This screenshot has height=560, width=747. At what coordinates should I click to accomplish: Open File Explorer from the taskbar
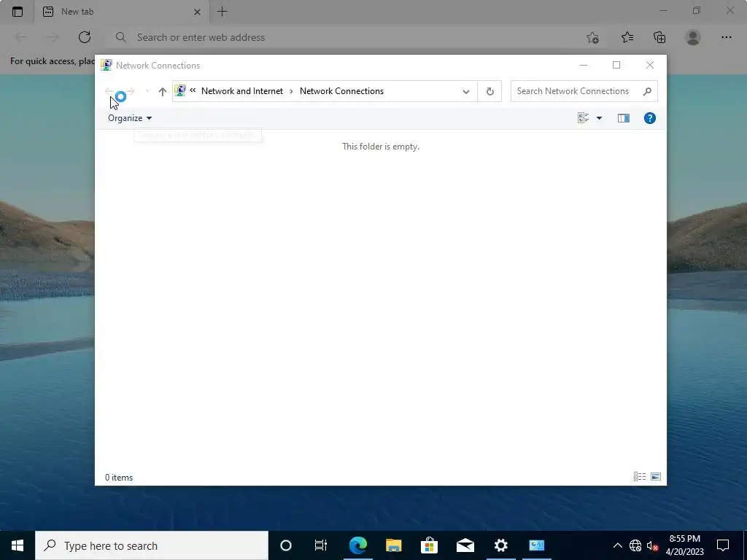pos(393,545)
